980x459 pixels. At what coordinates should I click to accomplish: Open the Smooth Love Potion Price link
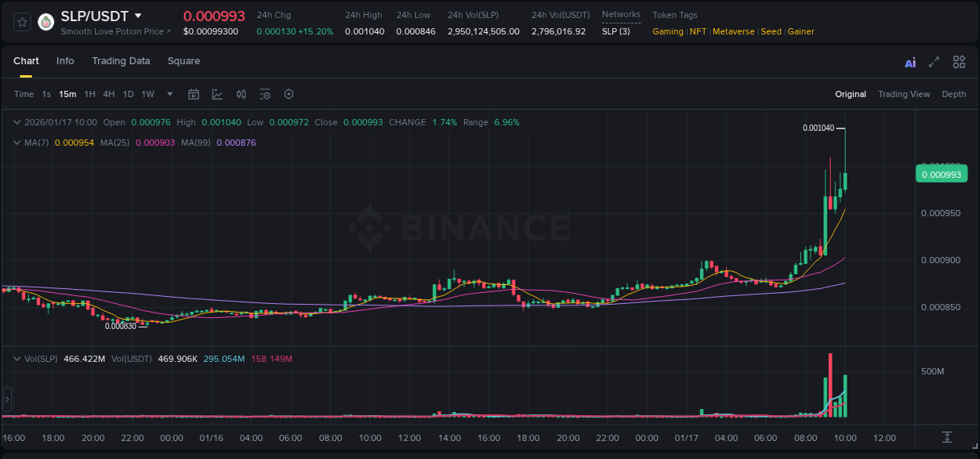pyautogui.click(x=114, y=31)
